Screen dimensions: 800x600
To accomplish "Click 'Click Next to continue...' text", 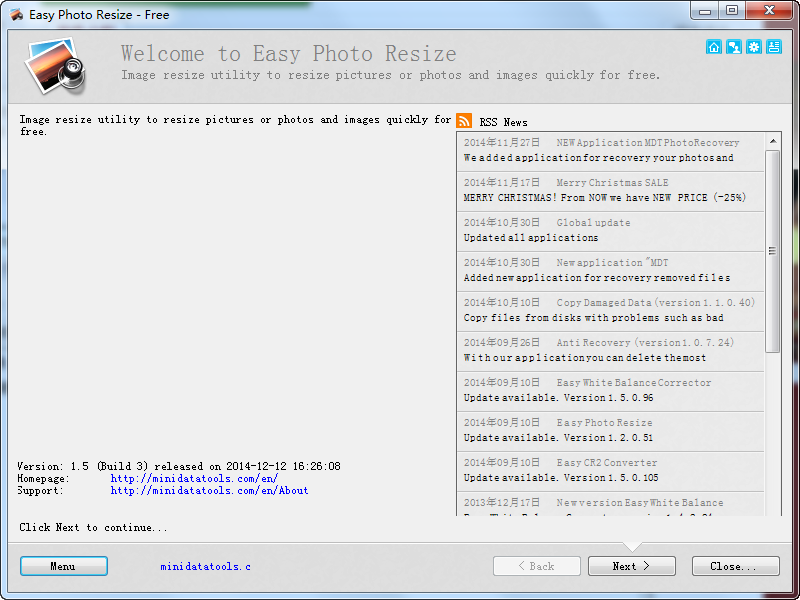I will pos(93,528).
